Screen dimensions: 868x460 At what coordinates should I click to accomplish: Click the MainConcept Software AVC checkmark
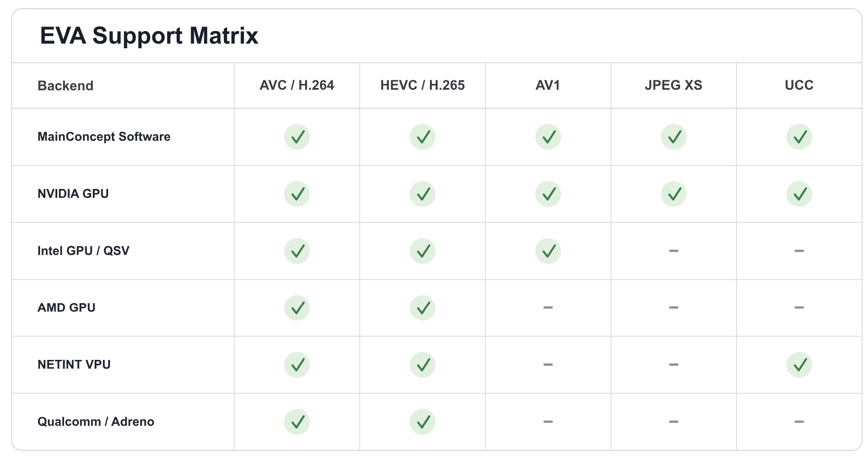pyautogui.click(x=297, y=137)
